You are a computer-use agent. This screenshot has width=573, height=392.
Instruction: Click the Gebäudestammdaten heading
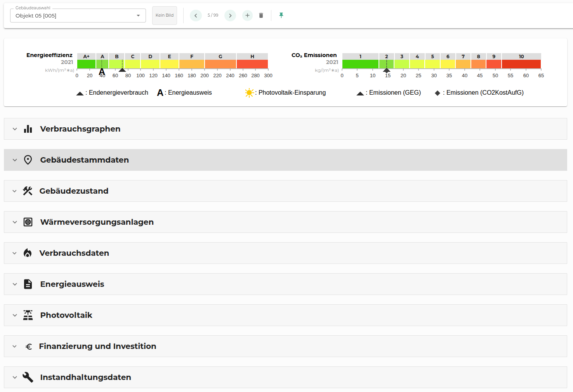[84, 160]
